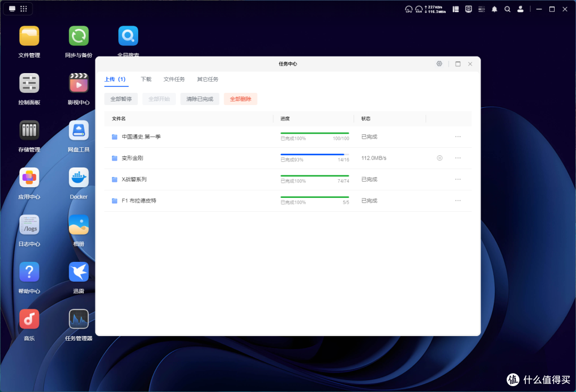576x392 pixels.
Task: Click the 全部开始 button
Action: (159, 99)
